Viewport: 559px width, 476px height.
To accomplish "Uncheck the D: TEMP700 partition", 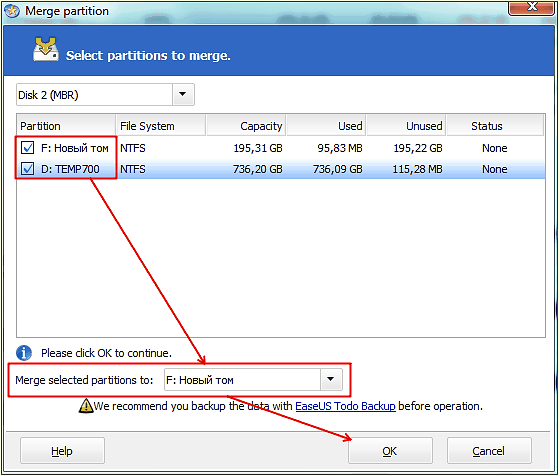I will pos(27,168).
